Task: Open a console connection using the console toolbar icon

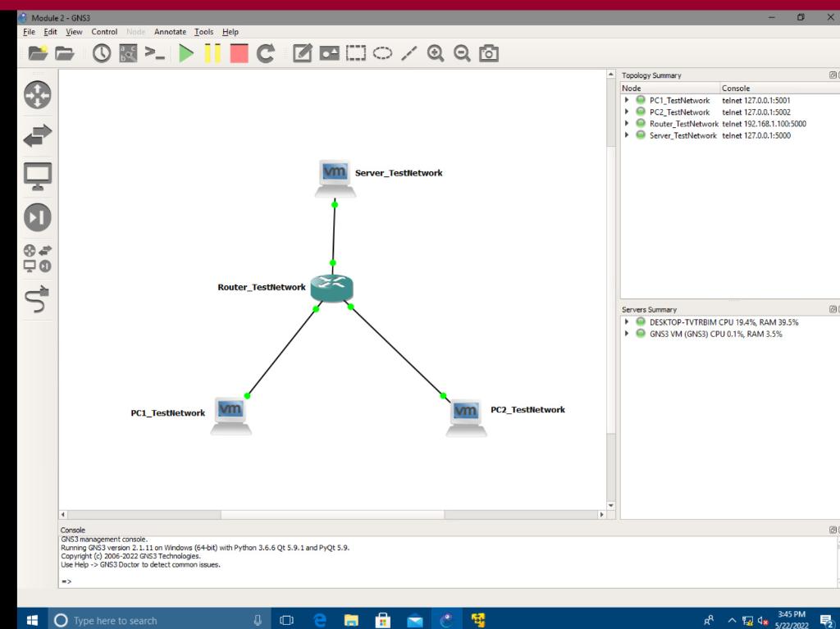Action: tap(155, 53)
